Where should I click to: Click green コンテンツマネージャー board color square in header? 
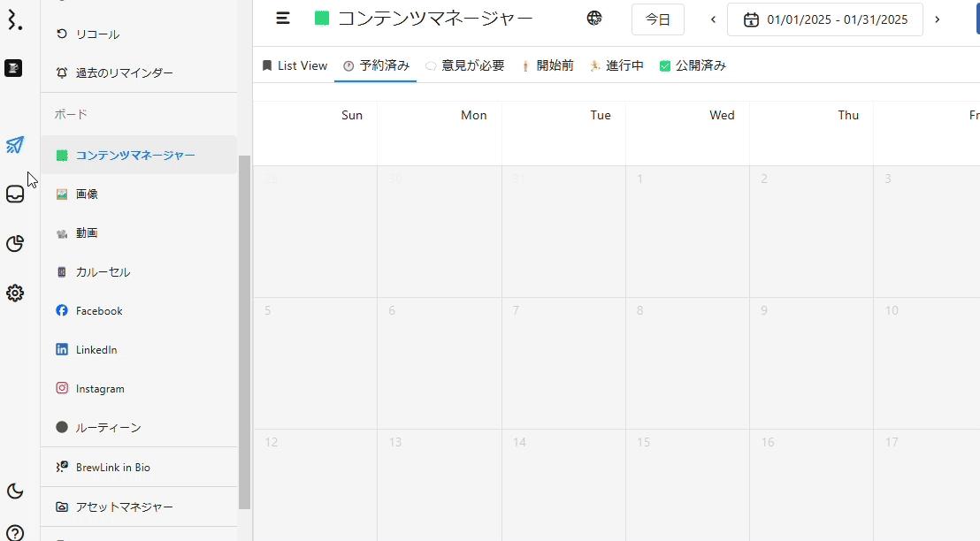(x=322, y=19)
